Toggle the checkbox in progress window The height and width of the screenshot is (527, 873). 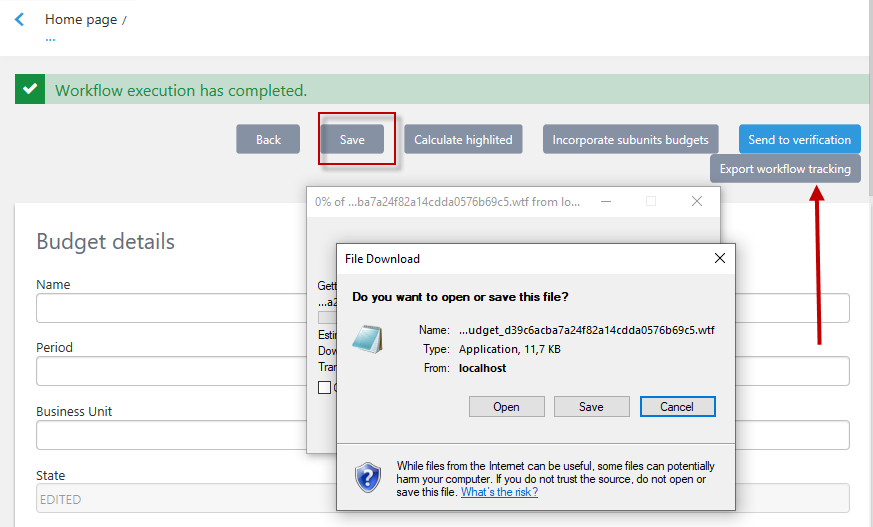324,387
